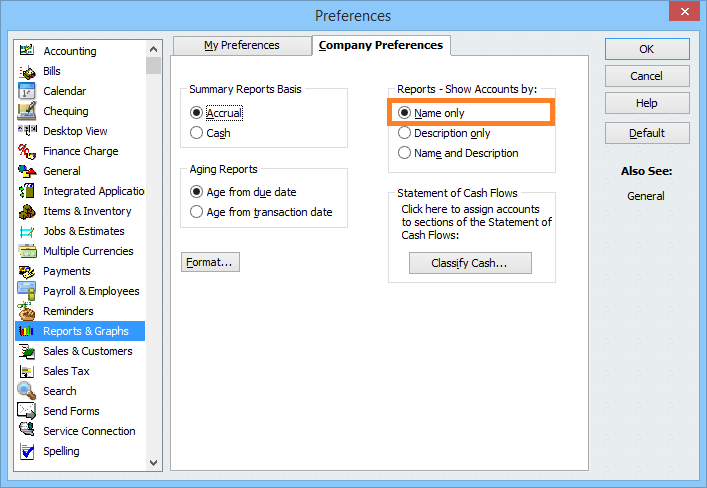This screenshot has width=707, height=488.
Task: Open the Accounting preferences icon
Action: [x=27, y=50]
